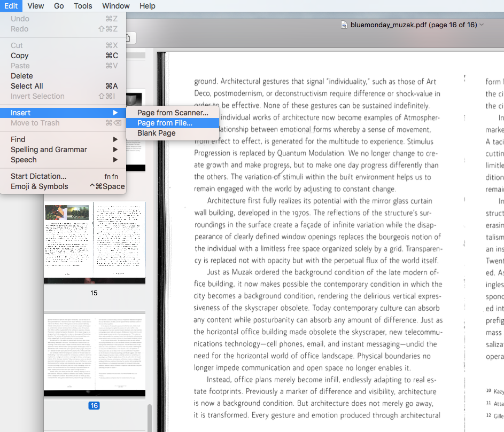Image resolution: width=504 pixels, height=432 pixels.
Task: Open the Help menu
Action: pos(147,6)
